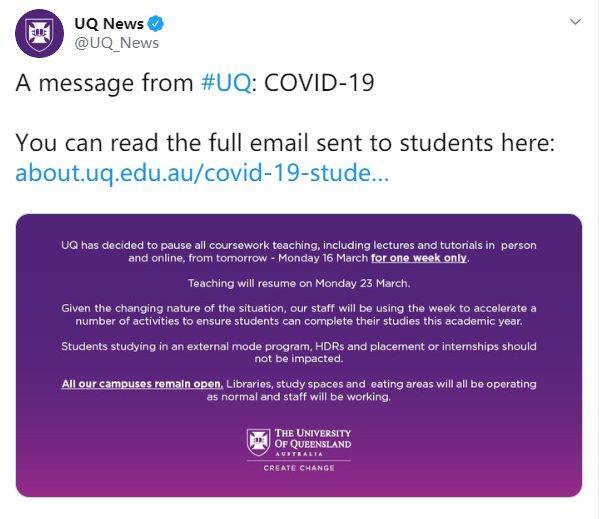
Task: Click 'Teaching will resume on Monday 23 March' line
Action: [299, 283]
